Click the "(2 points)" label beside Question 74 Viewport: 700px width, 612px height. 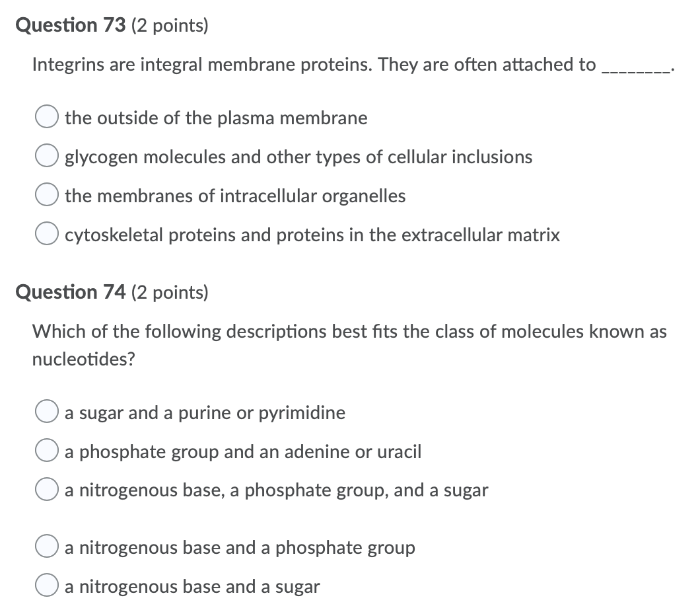tap(171, 293)
